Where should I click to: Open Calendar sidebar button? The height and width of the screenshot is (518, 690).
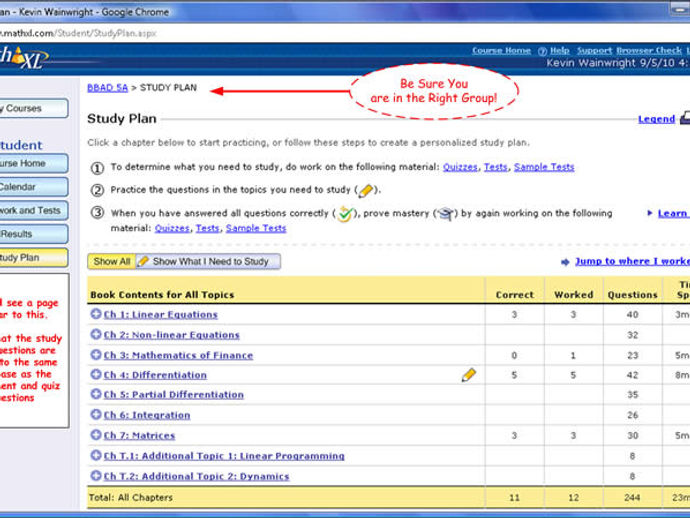point(33,187)
